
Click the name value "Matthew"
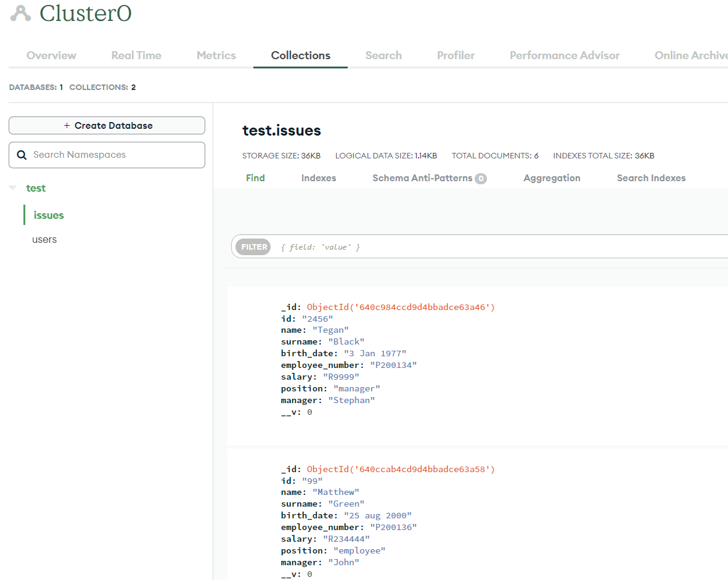point(336,492)
